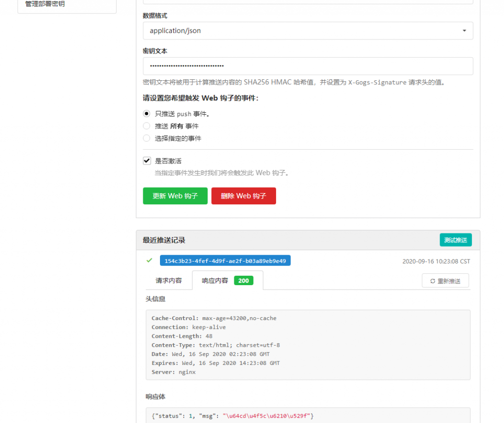Trigger a 测试推送 test delivery
Viewport: 504px width, 423px height.
(455, 240)
